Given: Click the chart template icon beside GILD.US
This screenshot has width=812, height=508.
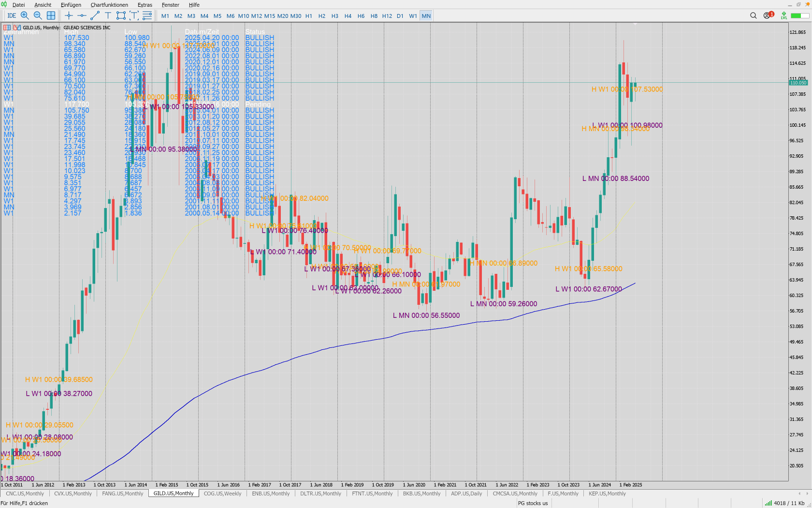Looking at the screenshot, I should click(17, 28).
